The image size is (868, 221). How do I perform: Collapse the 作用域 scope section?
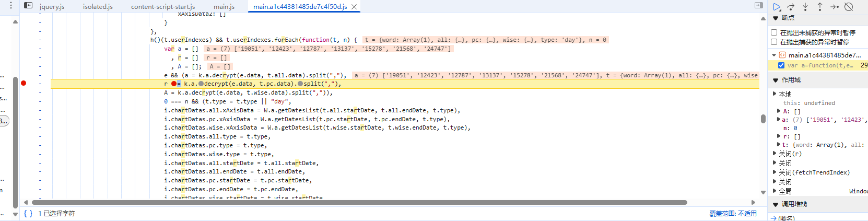point(776,80)
